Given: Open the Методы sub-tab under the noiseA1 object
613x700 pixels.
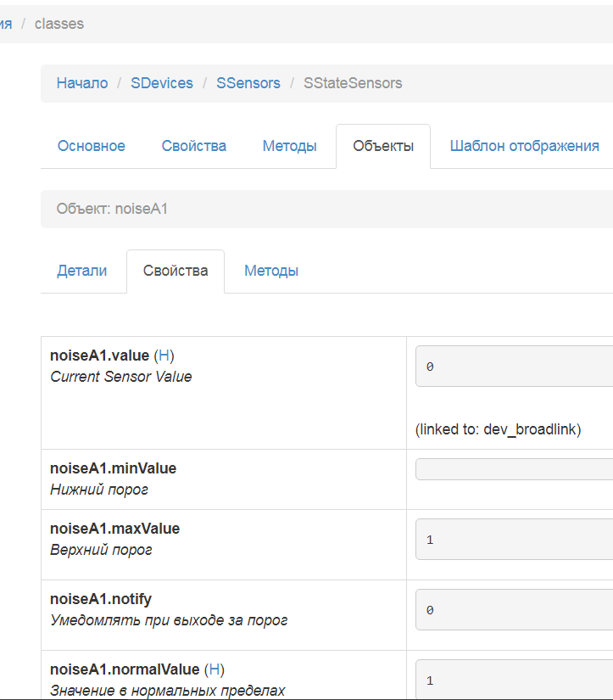Looking at the screenshot, I should click(x=271, y=271).
